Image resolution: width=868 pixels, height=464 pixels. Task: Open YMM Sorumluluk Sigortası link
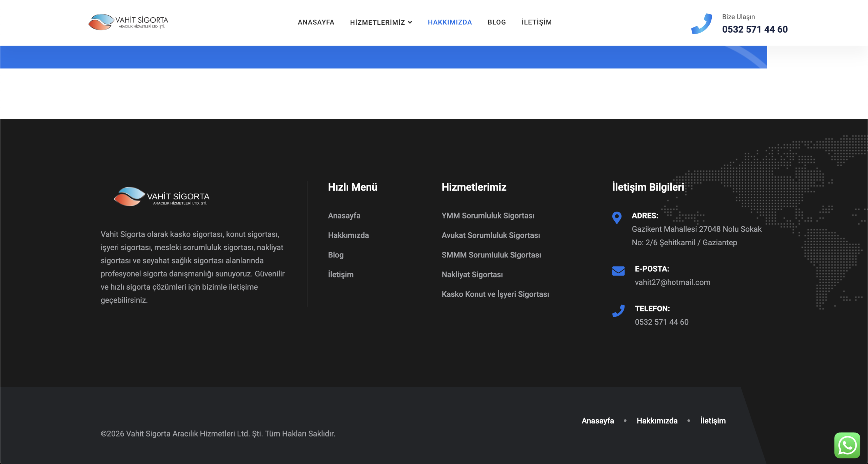[488, 216]
